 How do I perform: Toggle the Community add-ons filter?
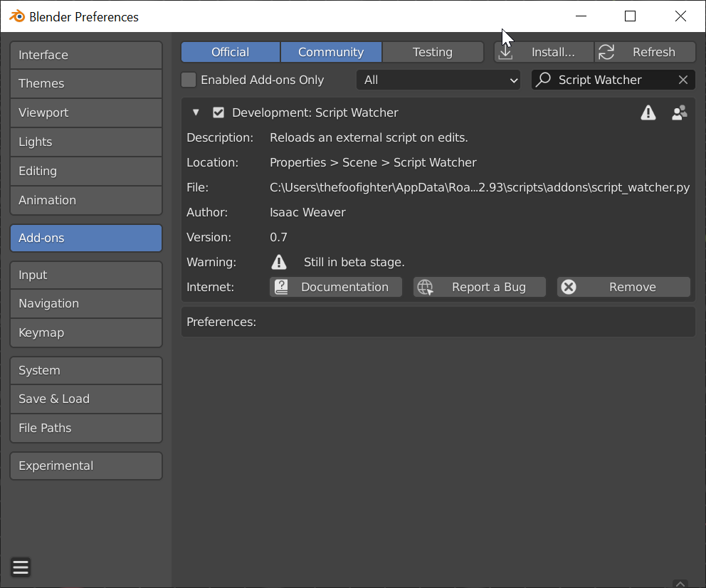(x=331, y=52)
